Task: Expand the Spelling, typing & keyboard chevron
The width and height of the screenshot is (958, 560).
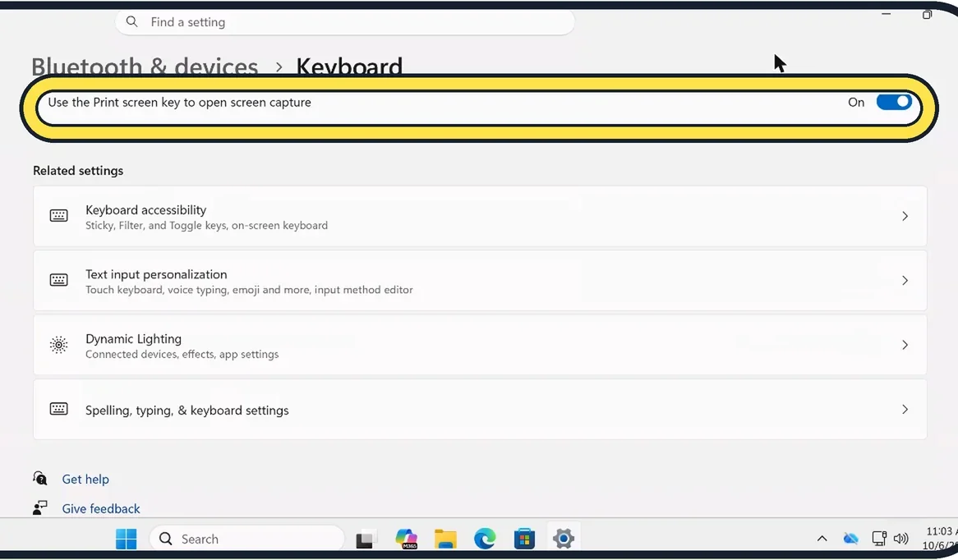Action: coord(905,409)
